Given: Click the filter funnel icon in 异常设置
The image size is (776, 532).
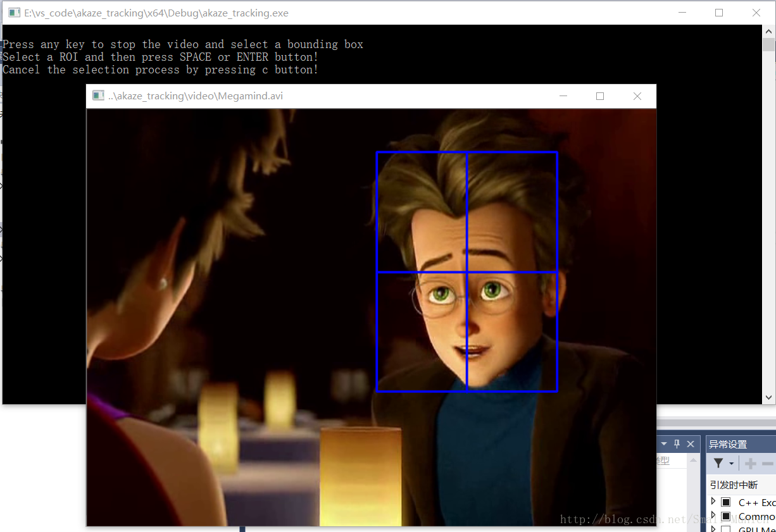Looking at the screenshot, I should point(718,464).
